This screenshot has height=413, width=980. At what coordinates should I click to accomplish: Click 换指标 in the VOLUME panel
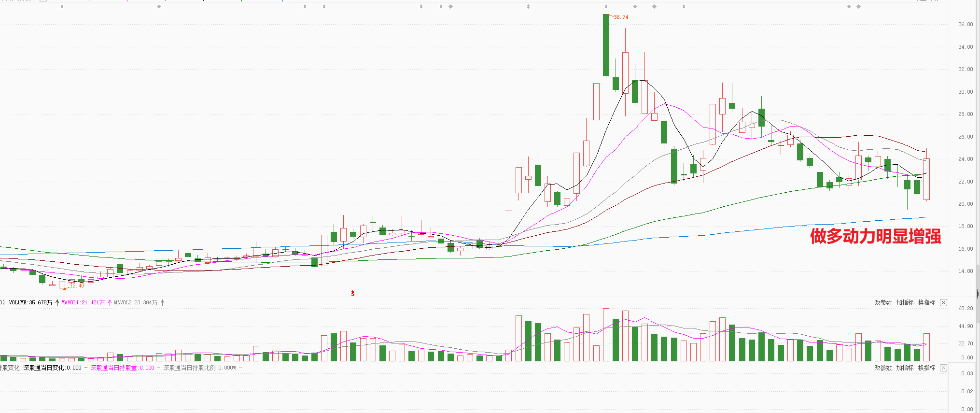[x=926, y=303]
